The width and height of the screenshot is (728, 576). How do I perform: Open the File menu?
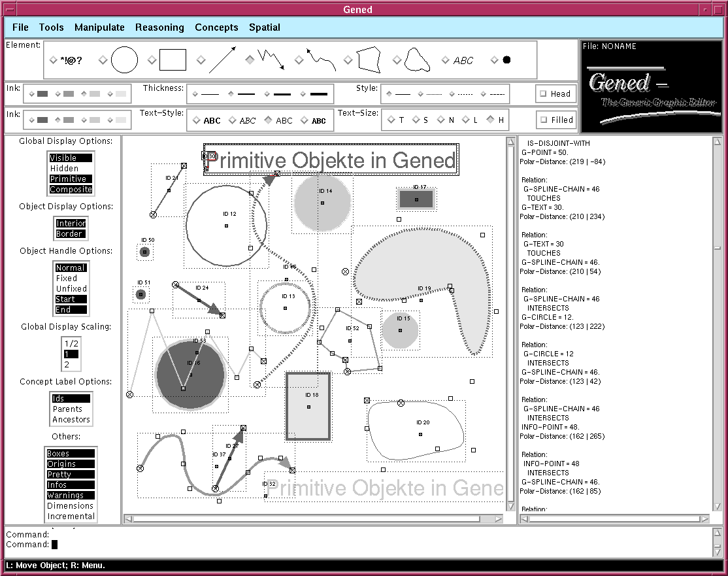[x=20, y=27]
